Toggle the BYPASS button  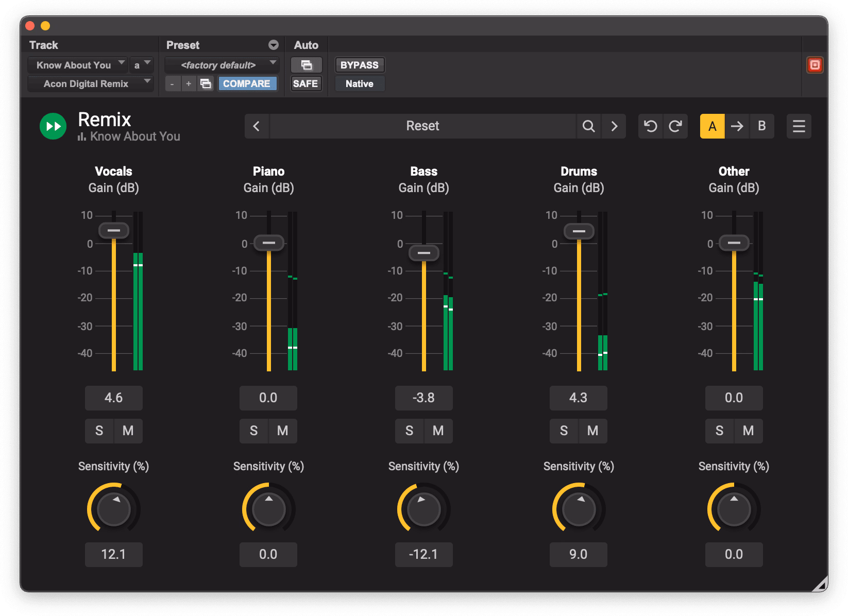360,65
